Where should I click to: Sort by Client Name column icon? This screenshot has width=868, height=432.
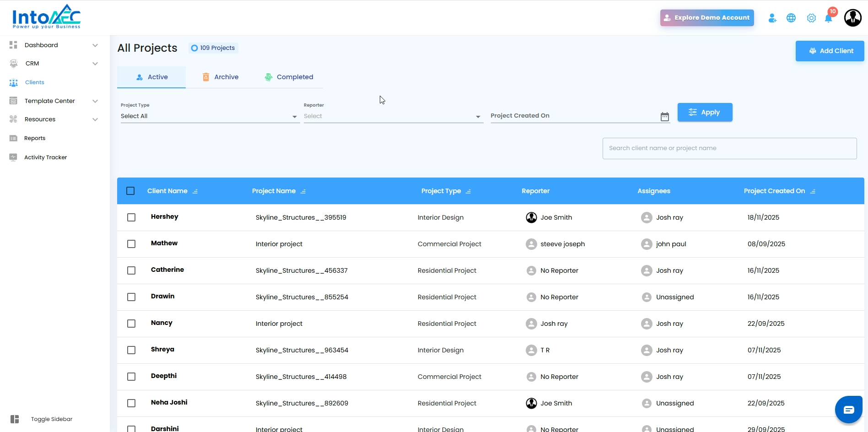pyautogui.click(x=195, y=191)
